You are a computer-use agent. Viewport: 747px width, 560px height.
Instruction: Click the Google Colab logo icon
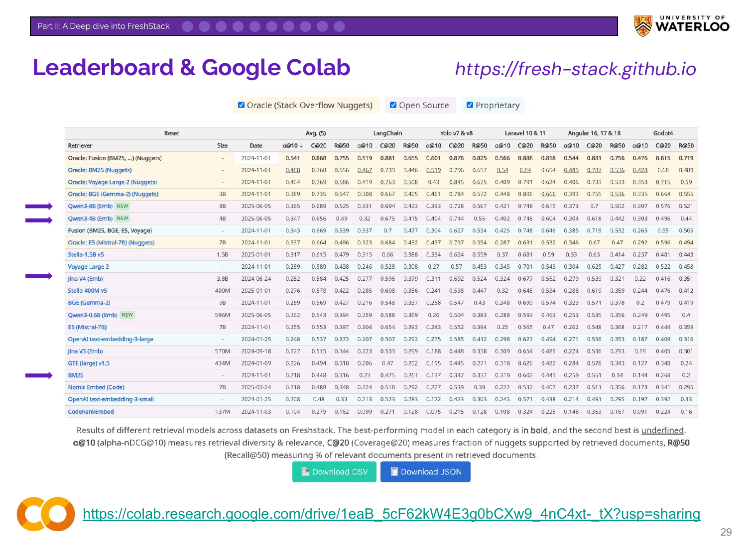pyautogui.click(x=46, y=514)
